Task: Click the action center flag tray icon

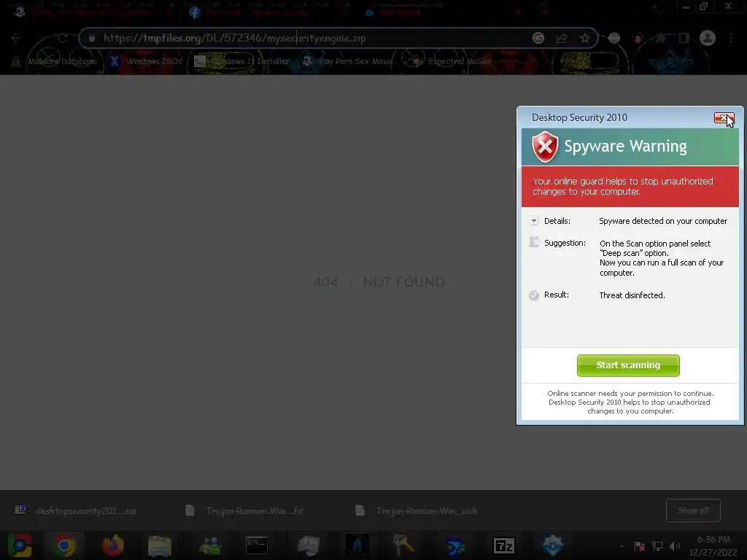Action: pos(639,546)
